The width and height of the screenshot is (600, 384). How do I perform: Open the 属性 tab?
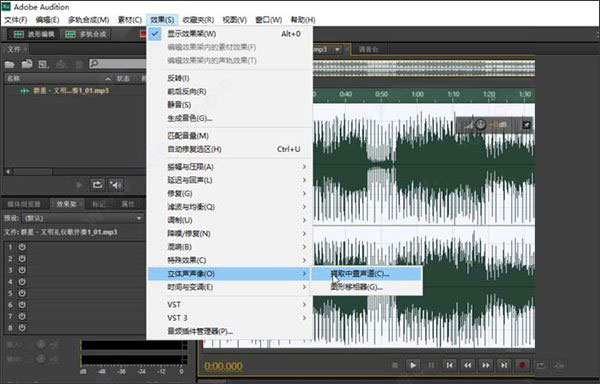click(127, 204)
